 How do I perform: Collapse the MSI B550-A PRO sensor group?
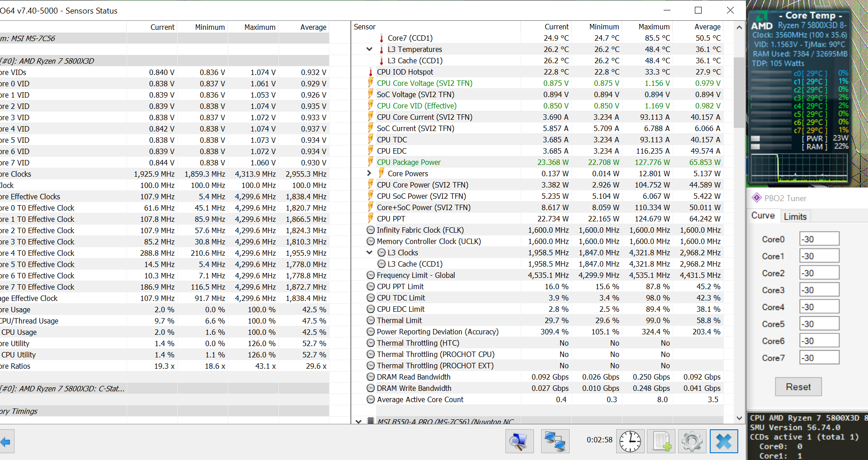click(x=359, y=422)
